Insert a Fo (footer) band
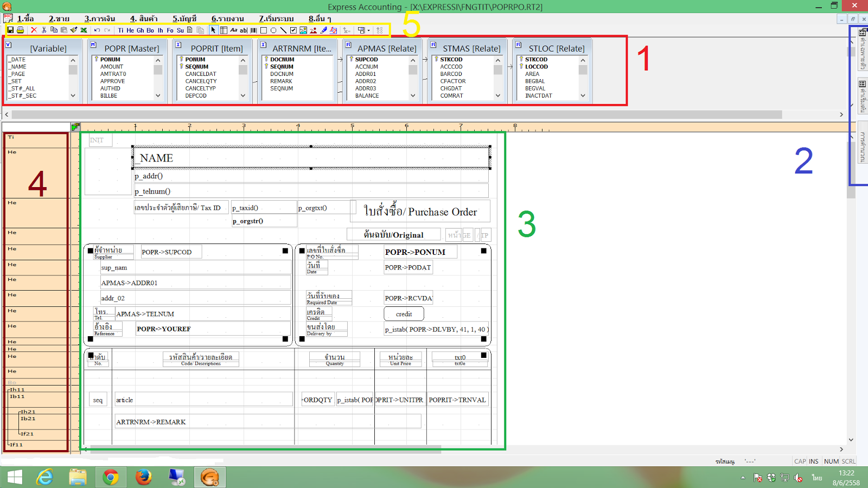The width and height of the screenshot is (868, 488). [x=170, y=30]
